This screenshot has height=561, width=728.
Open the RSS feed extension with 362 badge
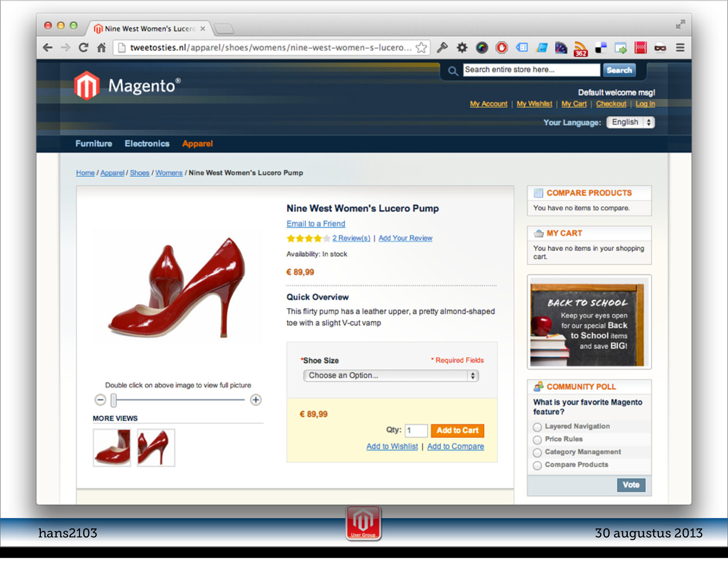pos(581,48)
